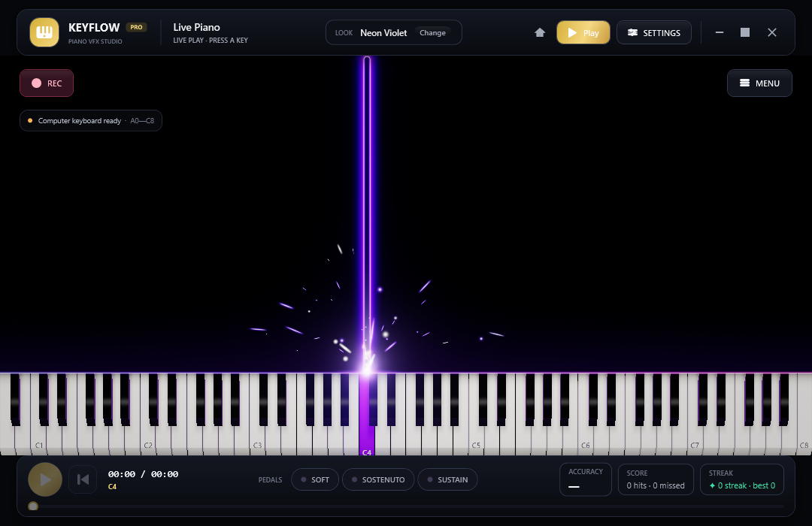Click the '0 hits · 0 missed' score text
Screen dimensions: 812x526
coord(655,485)
